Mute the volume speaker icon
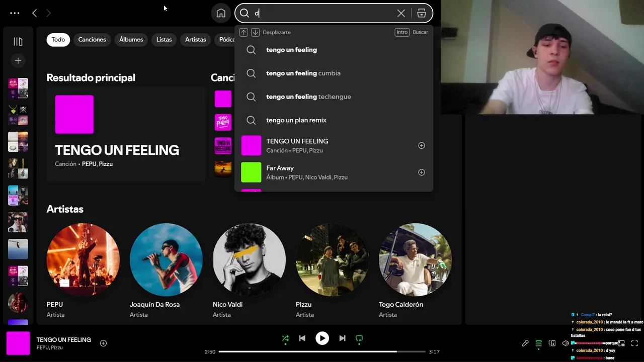 [566, 343]
